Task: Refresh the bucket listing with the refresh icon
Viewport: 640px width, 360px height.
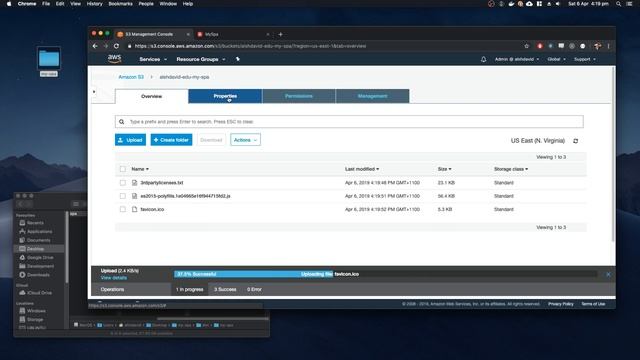Action: [x=576, y=141]
